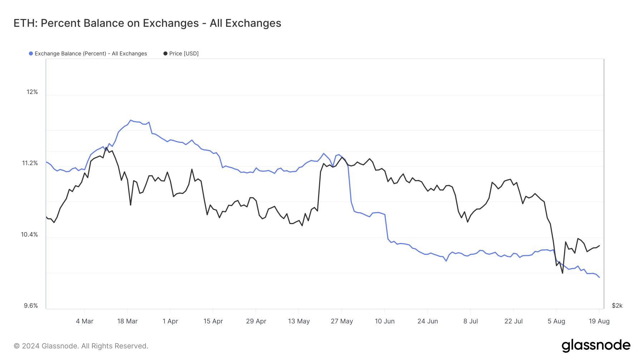
Task: Select the 8 Jul date label
Action: coord(470,321)
